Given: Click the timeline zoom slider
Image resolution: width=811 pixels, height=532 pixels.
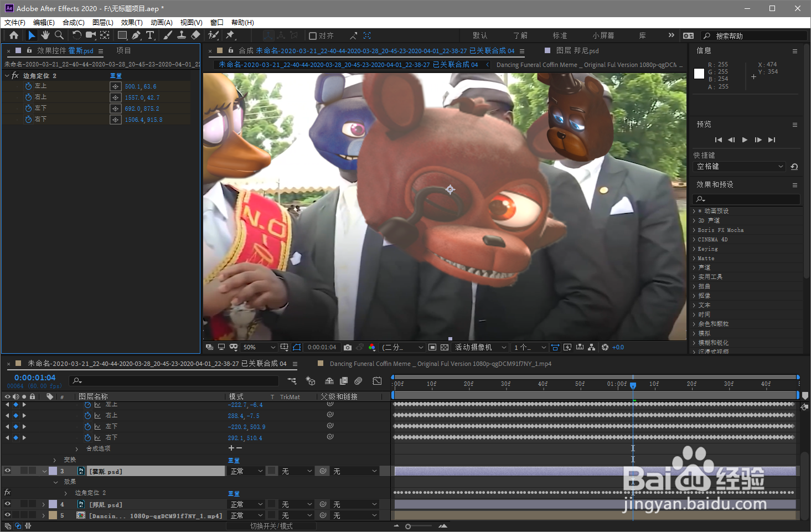Looking at the screenshot, I should click(408, 526).
